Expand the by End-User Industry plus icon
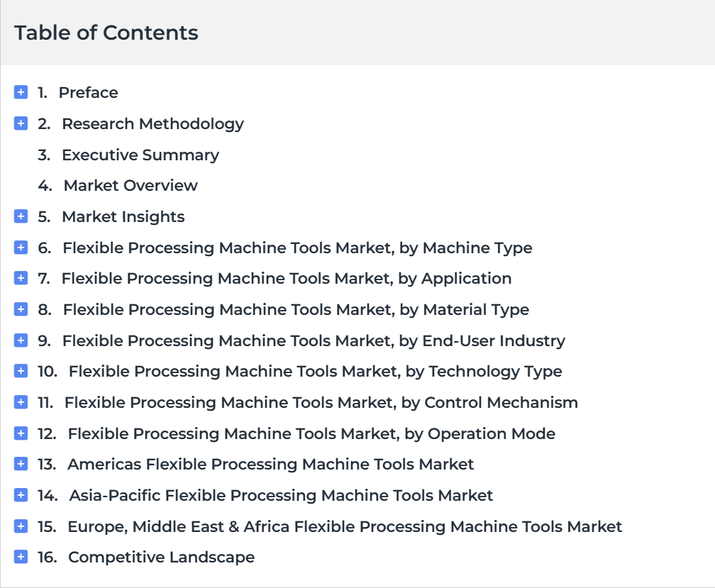The image size is (715, 588). tap(21, 340)
